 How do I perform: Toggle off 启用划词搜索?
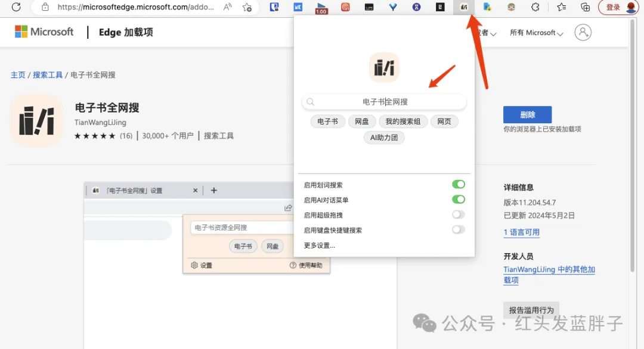pos(459,185)
